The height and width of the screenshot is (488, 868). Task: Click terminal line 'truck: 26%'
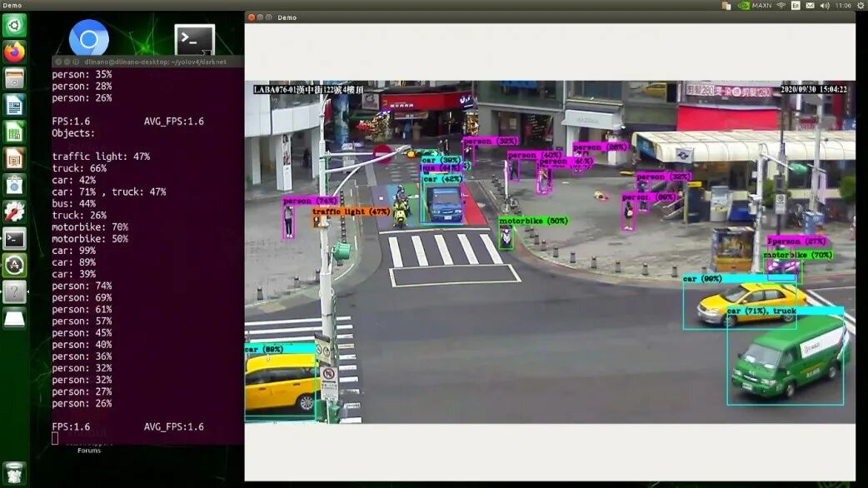(x=79, y=215)
